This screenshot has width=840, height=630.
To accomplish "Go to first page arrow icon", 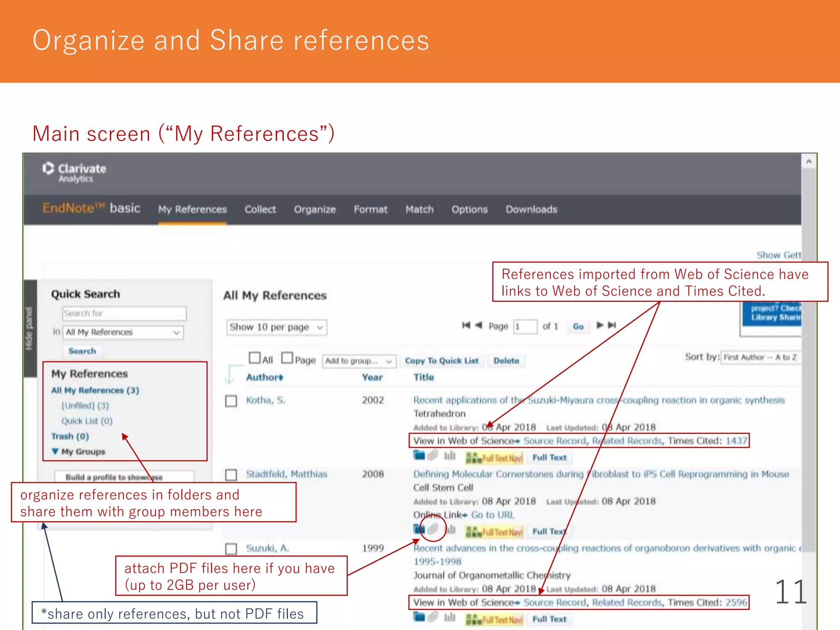I will pyautogui.click(x=466, y=325).
